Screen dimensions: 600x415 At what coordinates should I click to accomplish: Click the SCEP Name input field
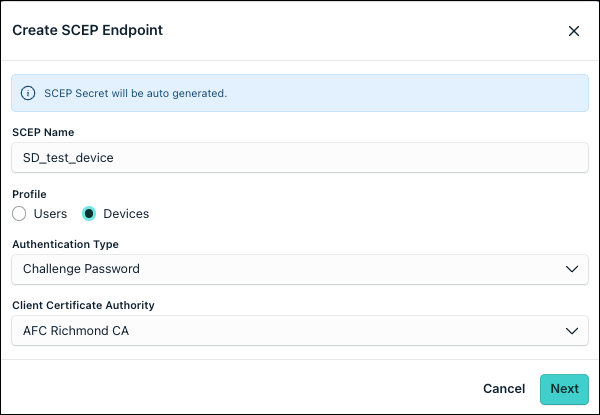(300, 158)
